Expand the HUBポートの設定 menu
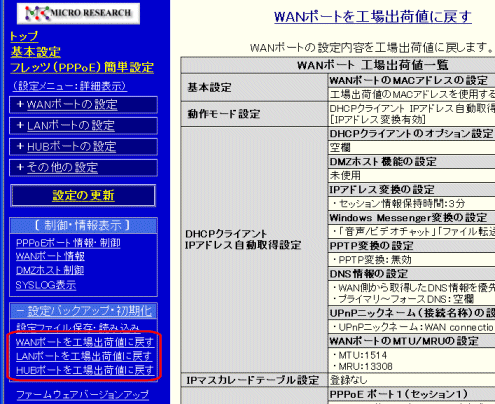Viewport: 495px width, 404px height. pyautogui.click(x=83, y=147)
